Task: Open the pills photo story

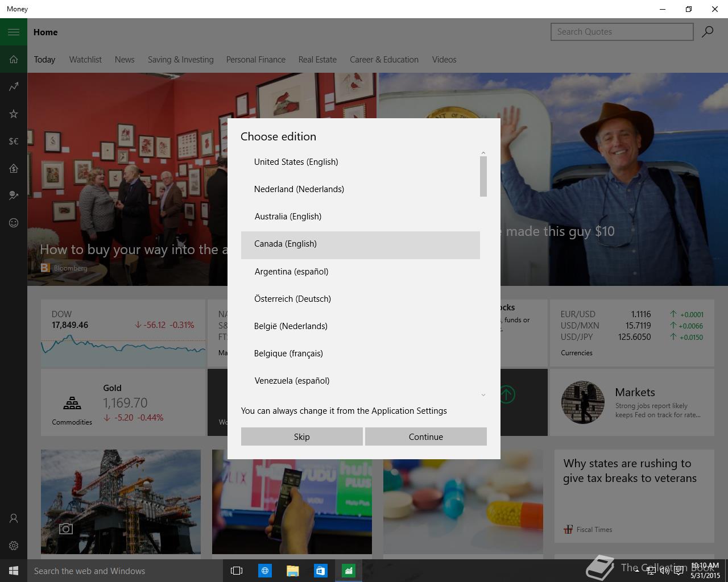Action: (463, 502)
